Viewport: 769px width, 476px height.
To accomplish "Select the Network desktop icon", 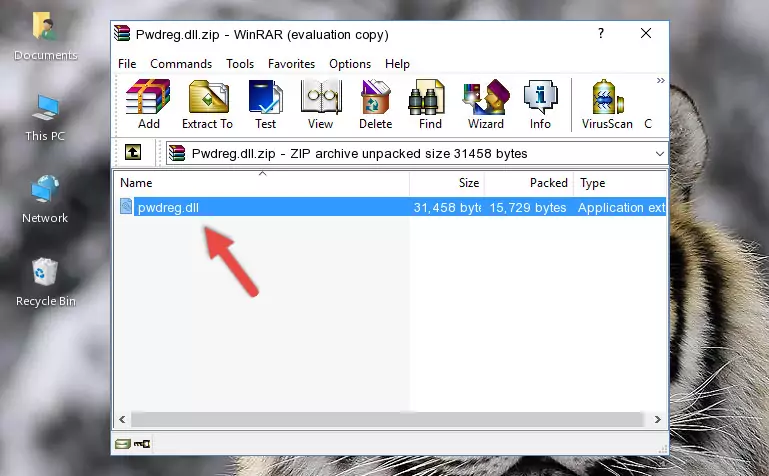I will click(x=45, y=199).
